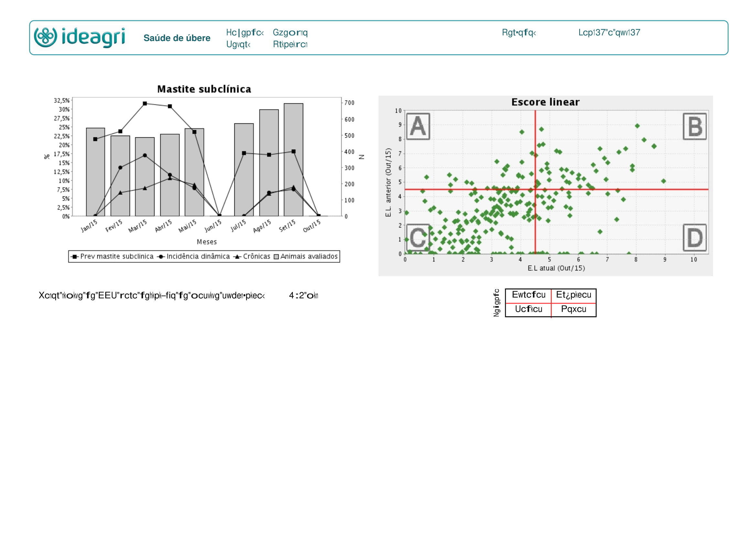Click the 'E.L atual (Out/15)' axis label

click(557, 268)
